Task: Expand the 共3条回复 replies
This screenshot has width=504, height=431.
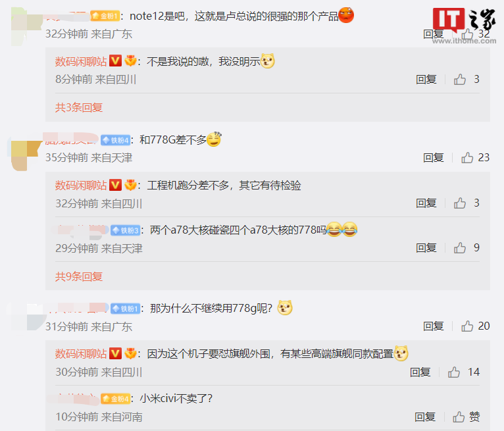Action: tap(79, 107)
